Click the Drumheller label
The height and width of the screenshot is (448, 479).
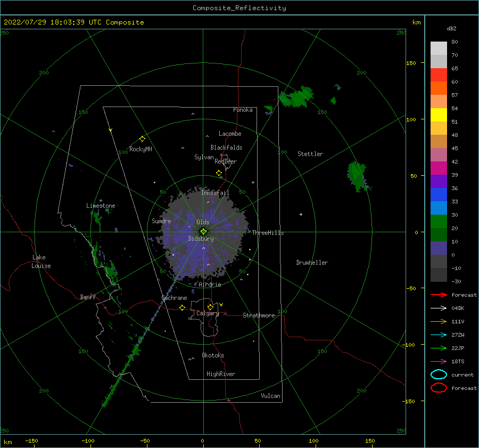pyautogui.click(x=312, y=263)
